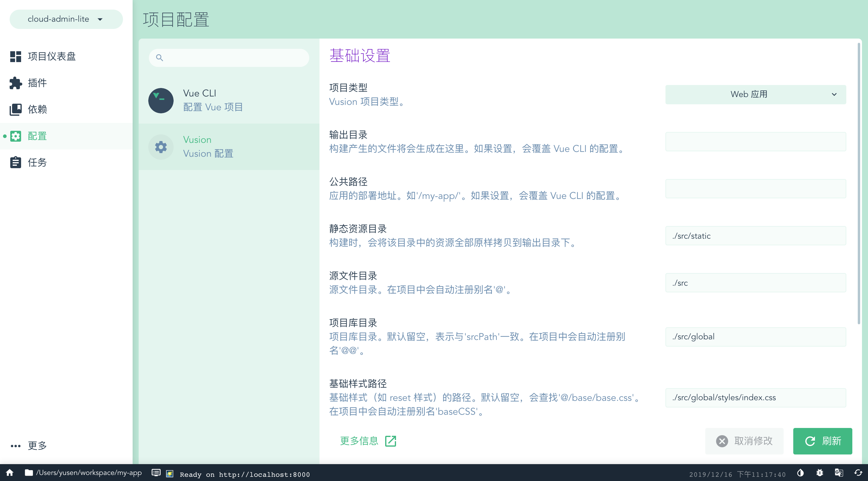Open the cloud-admin-lite project dropdown
The width and height of the screenshot is (868, 481).
[66, 19]
